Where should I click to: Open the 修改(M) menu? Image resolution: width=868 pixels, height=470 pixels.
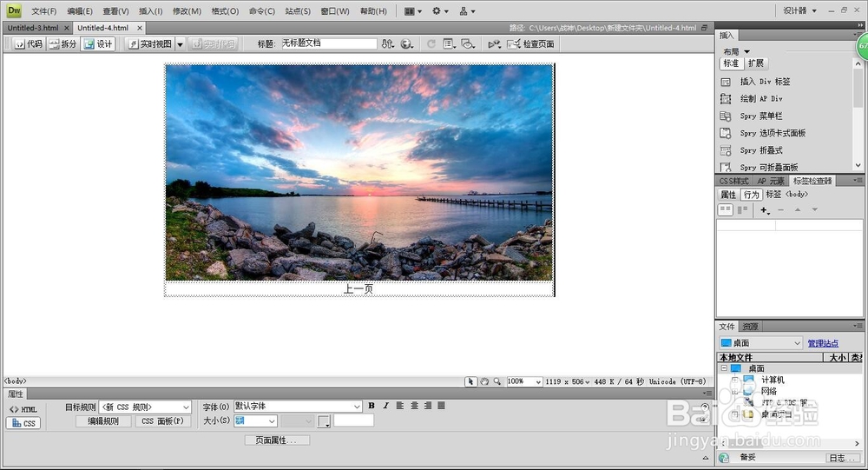coord(187,11)
